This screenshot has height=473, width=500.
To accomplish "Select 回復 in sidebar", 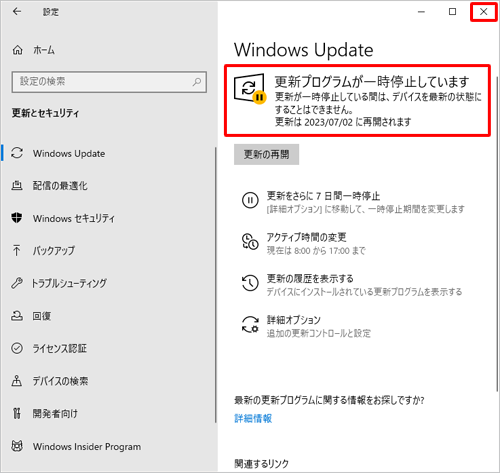I will (42, 316).
